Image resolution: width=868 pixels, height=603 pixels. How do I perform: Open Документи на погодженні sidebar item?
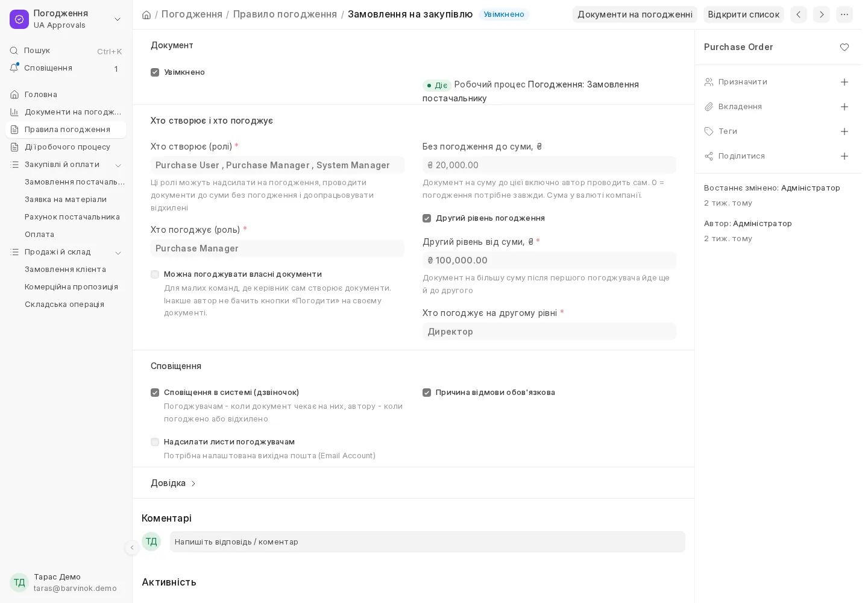(66, 112)
